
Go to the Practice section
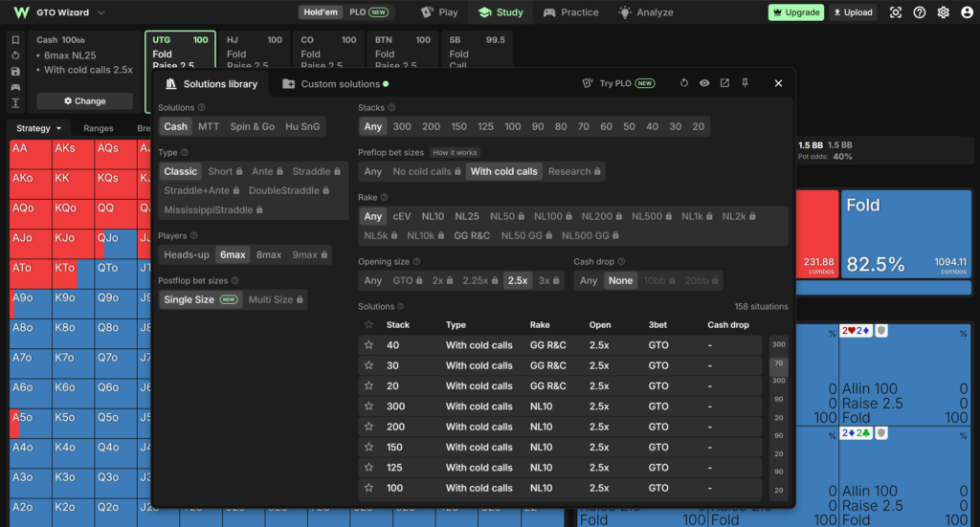point(570,12)
